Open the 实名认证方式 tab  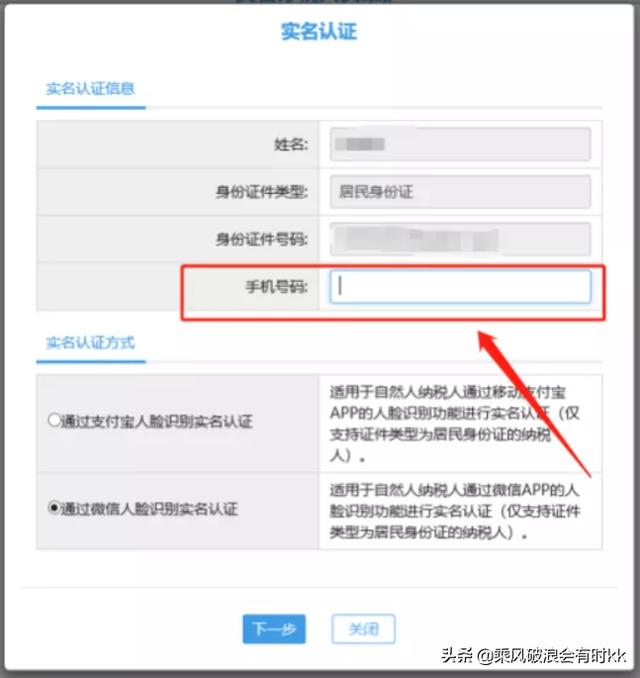(91, 342)
